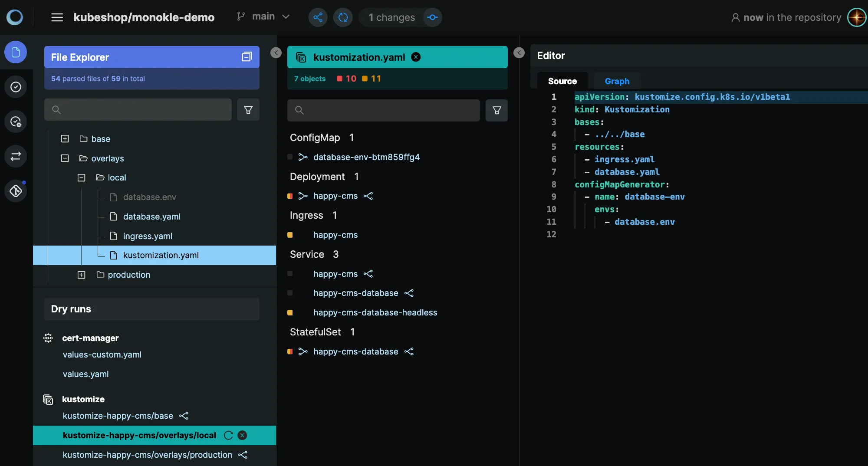The height and width of the screenshot is (466, 868).
Task: Click happy-cms-database StatefulSet links icon
Action: pos(409,352)
